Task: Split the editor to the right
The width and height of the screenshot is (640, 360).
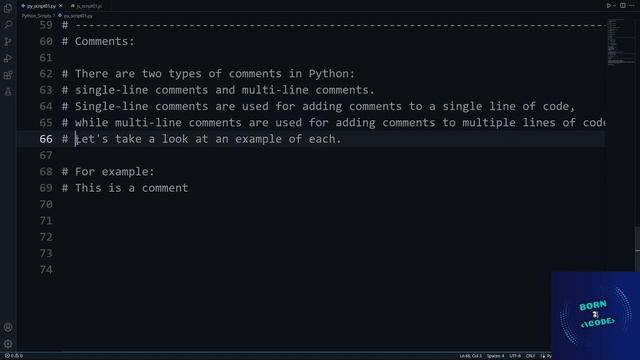Action: (623, 6)
